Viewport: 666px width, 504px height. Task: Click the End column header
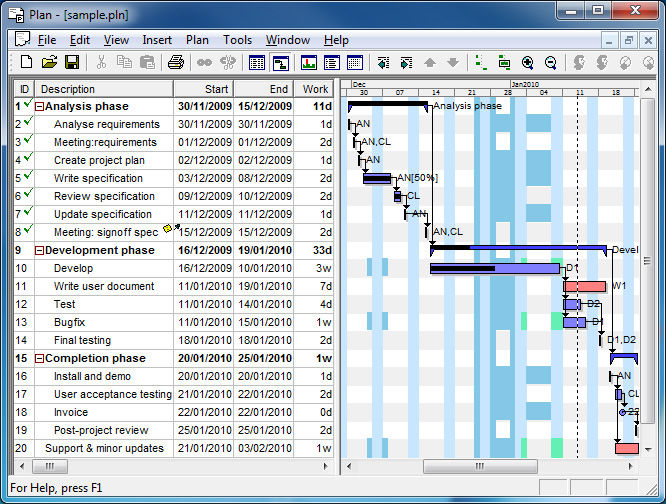click(263, 89)
